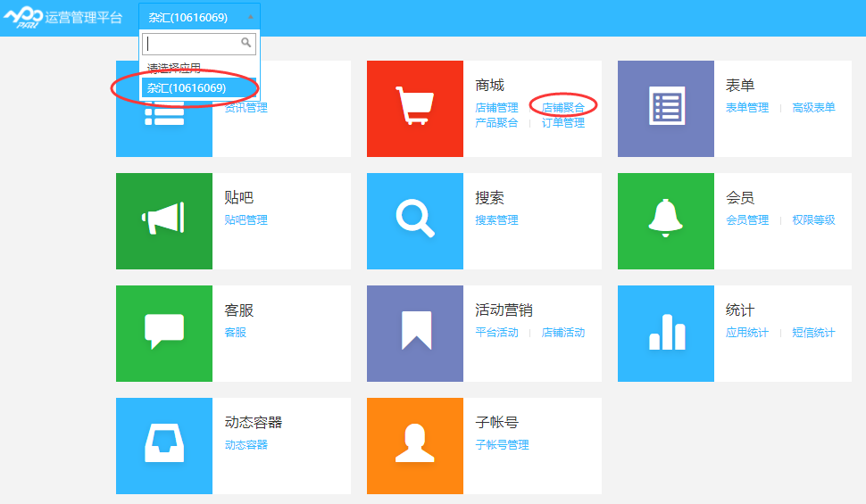Open the 店铺聚合 link
The image size is (866, 504).
coord(563,108)
